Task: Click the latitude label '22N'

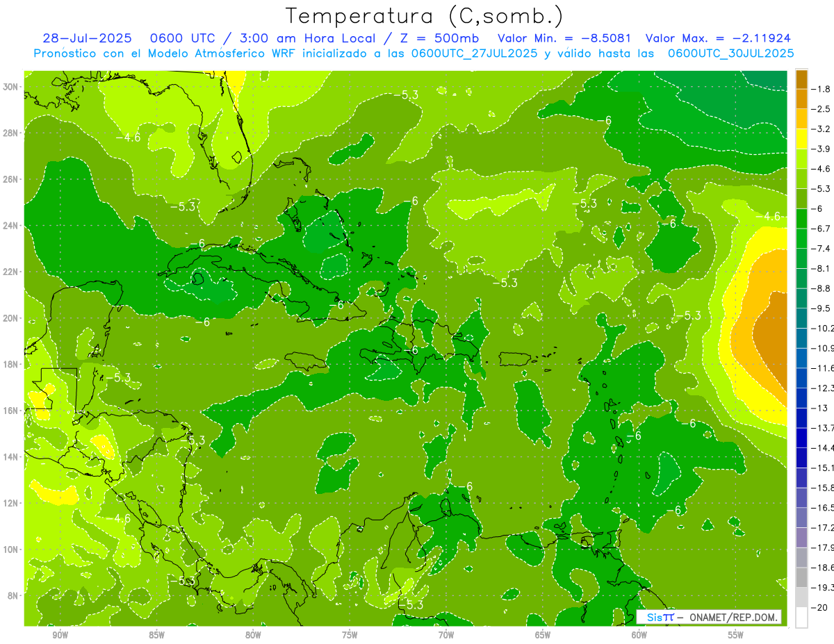Action: 11,272
